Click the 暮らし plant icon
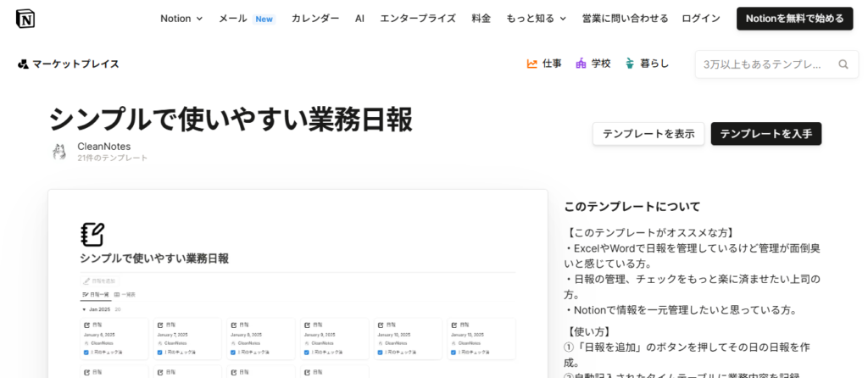 coord(630,64)
